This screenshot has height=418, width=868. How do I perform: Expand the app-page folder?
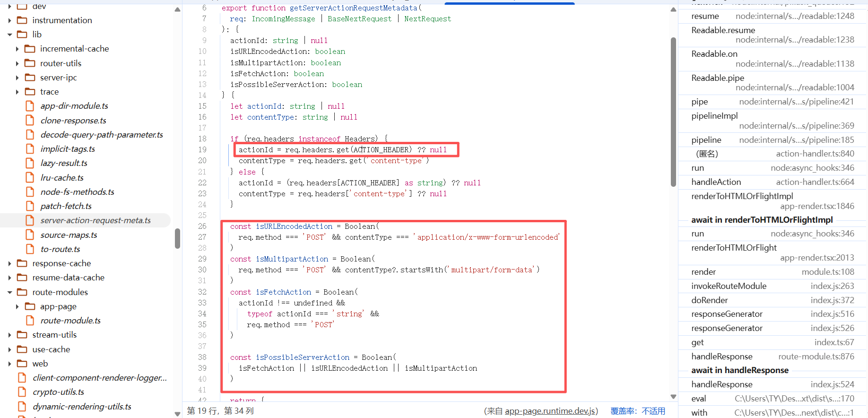[x=17, y=306]
